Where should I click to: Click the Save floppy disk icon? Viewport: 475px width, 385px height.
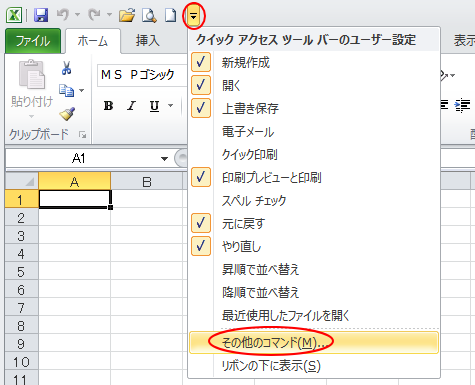pos(41,15)
